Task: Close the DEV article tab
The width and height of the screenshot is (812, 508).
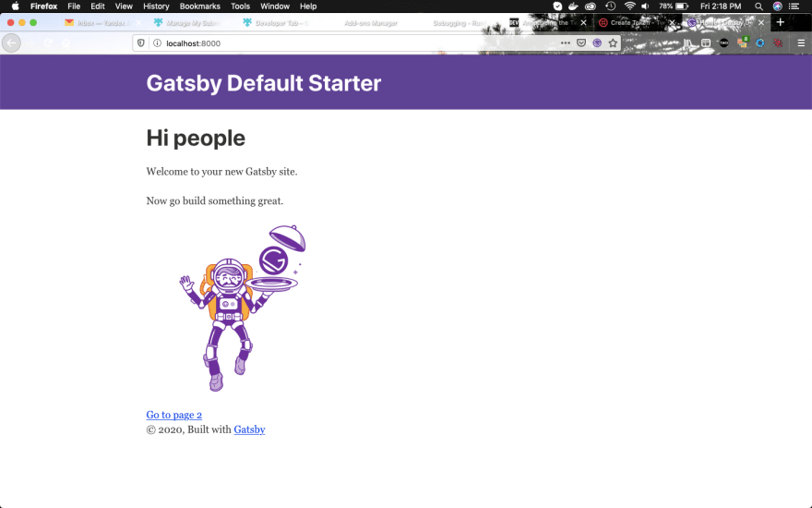Action: click(583, 23)
